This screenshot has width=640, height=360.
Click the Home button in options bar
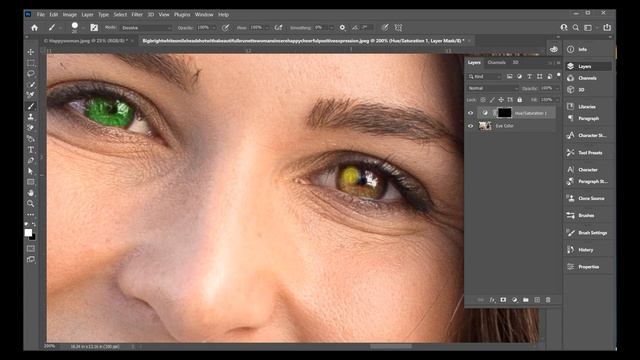pos(34,28)
